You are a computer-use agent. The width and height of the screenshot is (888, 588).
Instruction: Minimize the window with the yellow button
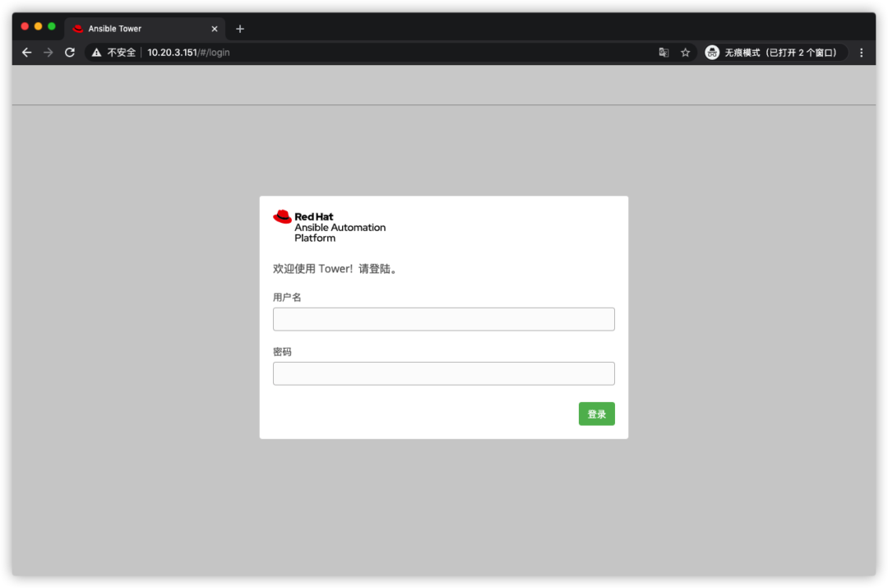(x=38, y=26)
